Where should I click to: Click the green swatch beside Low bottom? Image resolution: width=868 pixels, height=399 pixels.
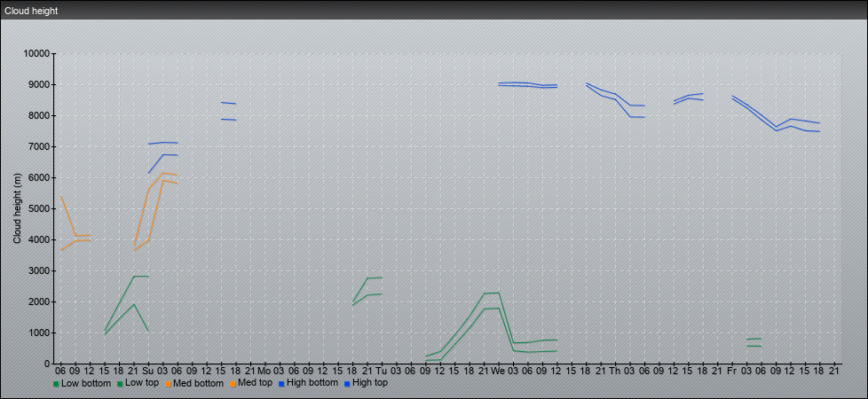click(56, 383)
